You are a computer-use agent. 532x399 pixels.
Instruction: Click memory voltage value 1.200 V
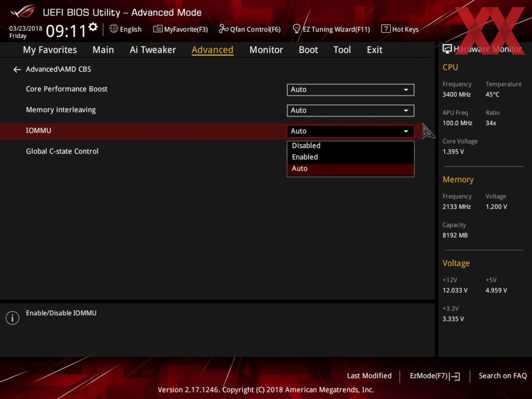point(496,207)
